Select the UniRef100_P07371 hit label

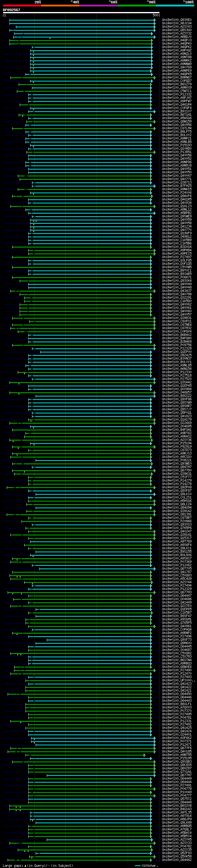[177, 741]
